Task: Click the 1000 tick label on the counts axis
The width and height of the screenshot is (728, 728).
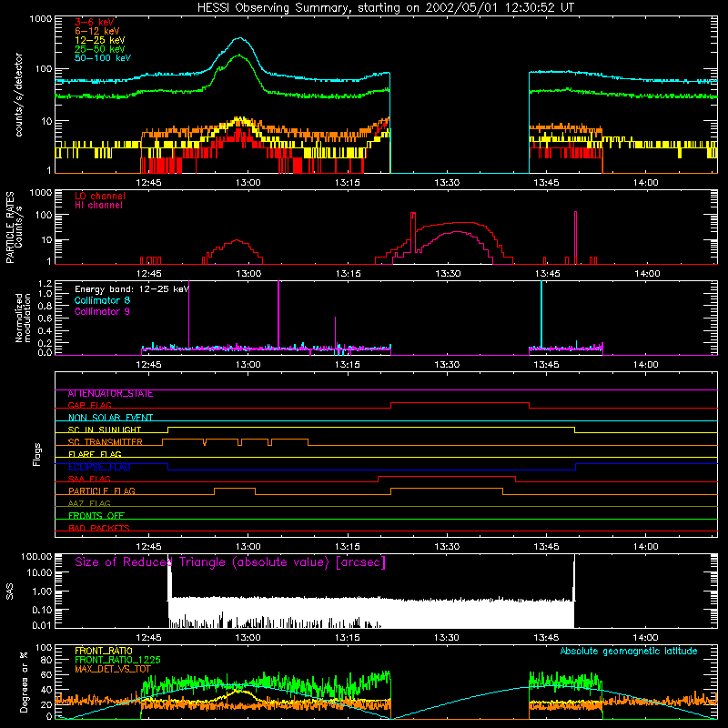Action: coord(40,19)
